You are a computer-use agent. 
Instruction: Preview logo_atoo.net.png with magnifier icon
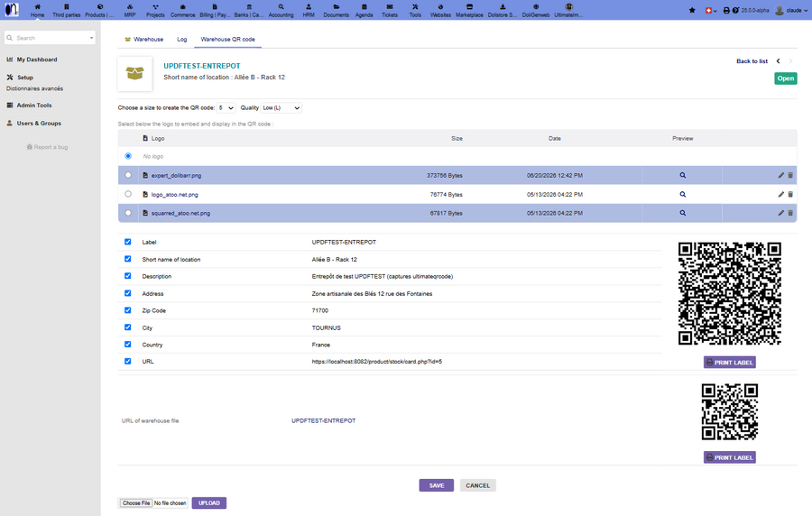683,195
